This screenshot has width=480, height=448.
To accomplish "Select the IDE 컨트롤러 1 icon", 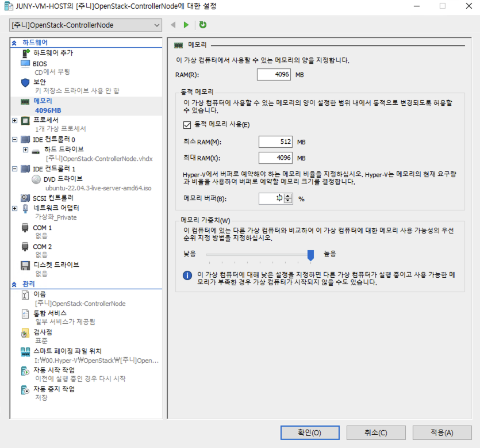I will (25, 169).
